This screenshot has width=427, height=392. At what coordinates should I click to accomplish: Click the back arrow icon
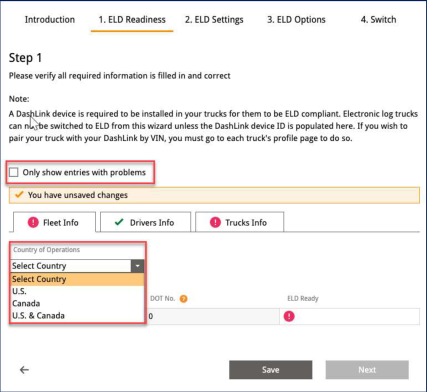tap(24, 370)
